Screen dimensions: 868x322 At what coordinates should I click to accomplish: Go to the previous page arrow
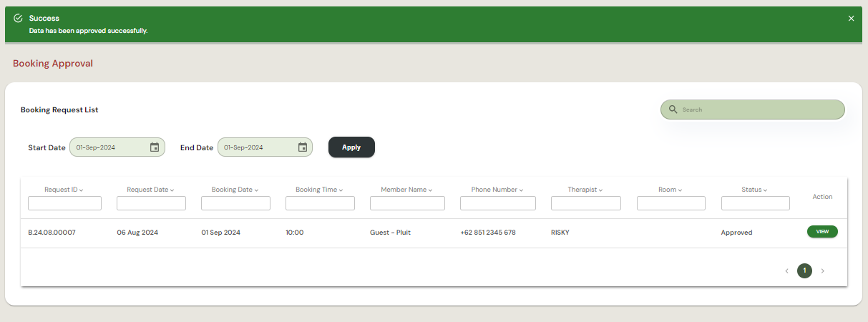[786, 271]
